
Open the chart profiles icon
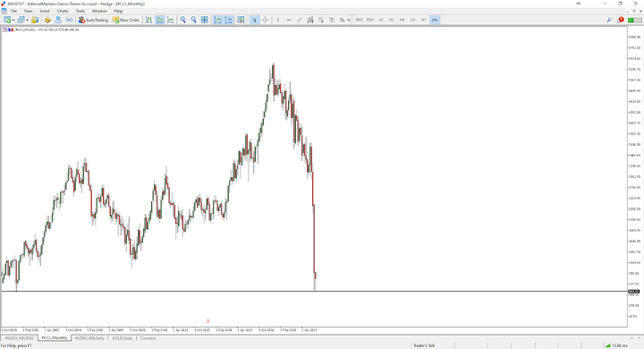[21, 20]
